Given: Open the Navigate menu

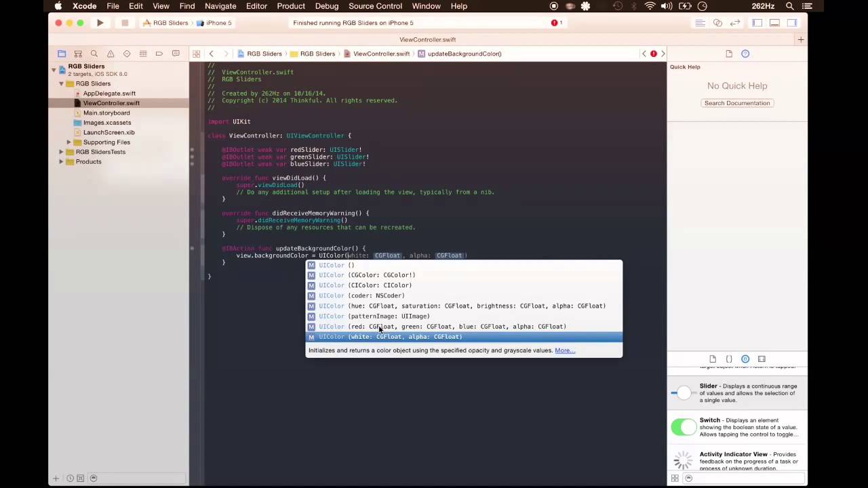Looking at the screenshot, I should 220,6.
